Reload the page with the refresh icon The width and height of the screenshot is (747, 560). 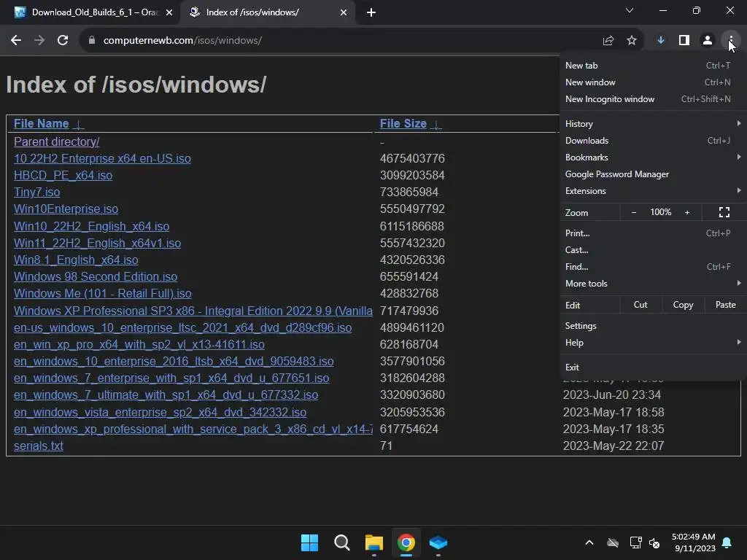[63, 41]
